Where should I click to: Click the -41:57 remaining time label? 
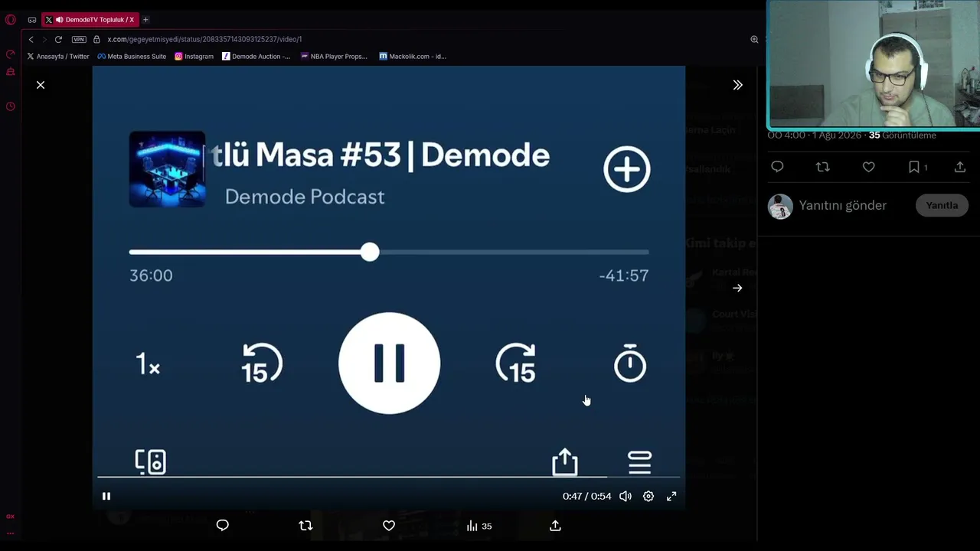coord(624,275)
